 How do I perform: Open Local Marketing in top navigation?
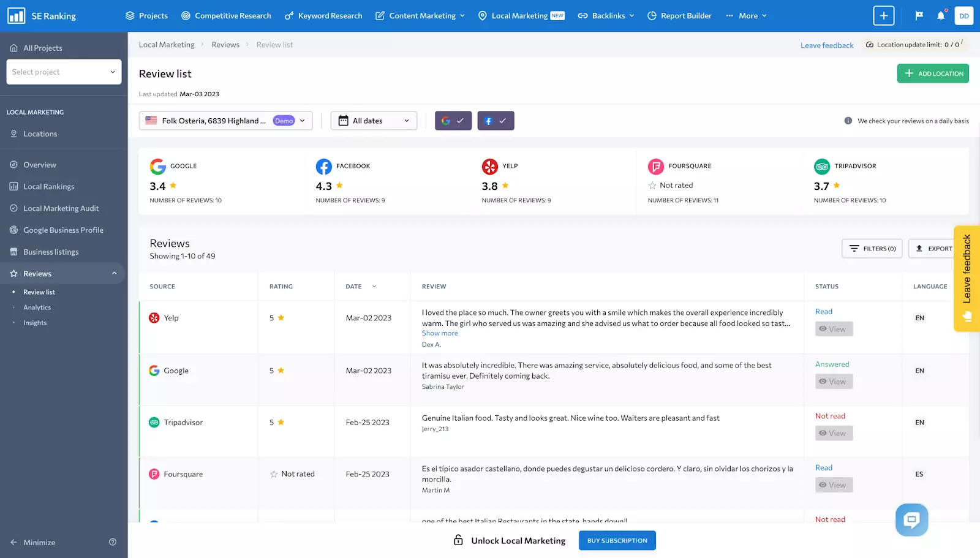coord(521,16)
